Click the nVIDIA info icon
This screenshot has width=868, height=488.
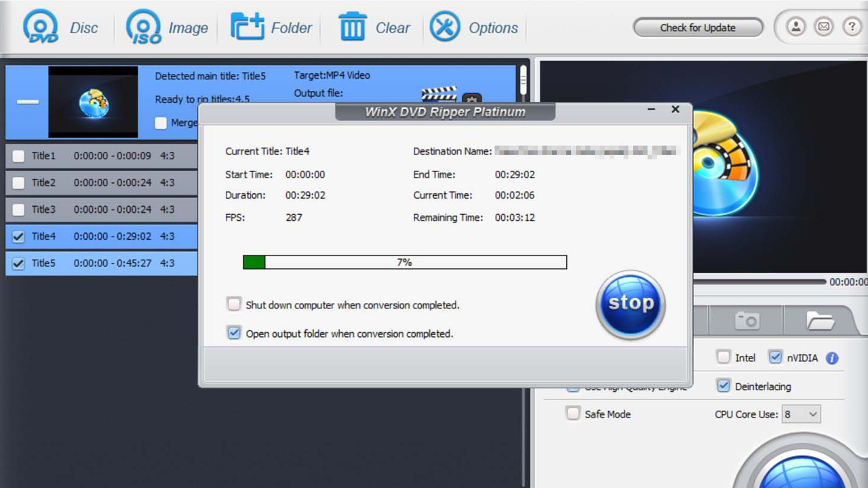coord(832,359)
